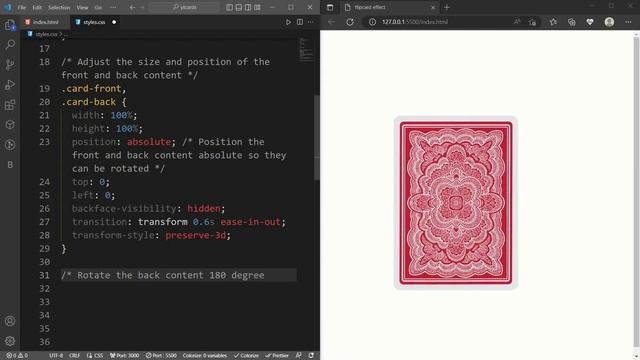Switch to the index.html editor tab
The height and width of the screenshot is (360, 640).
(x=45, y=22)
